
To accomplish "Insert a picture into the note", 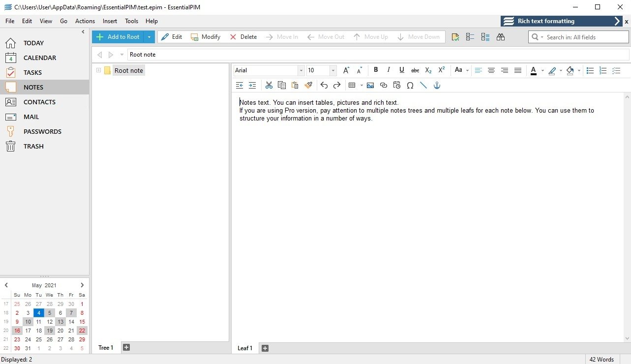I will coord(370,85).
